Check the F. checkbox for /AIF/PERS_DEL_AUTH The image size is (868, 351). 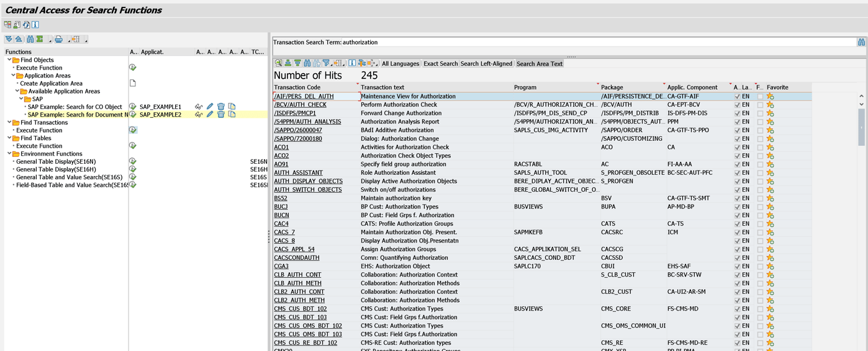[760, 97]
